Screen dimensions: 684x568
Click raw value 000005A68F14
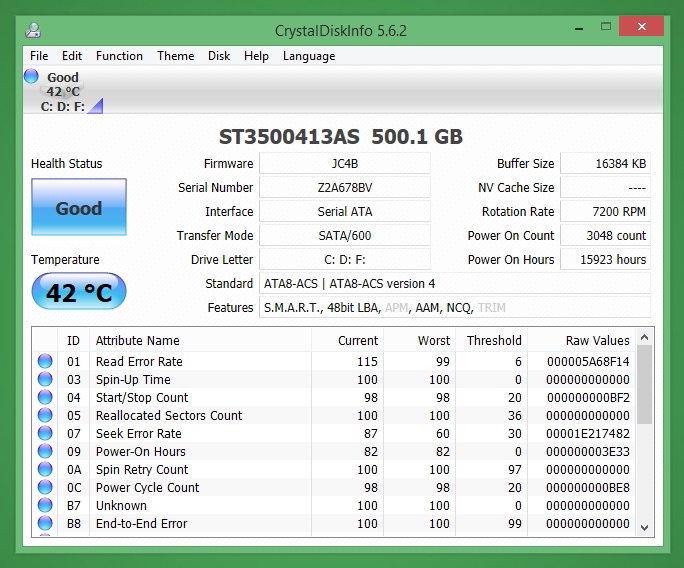click(588, 361)
